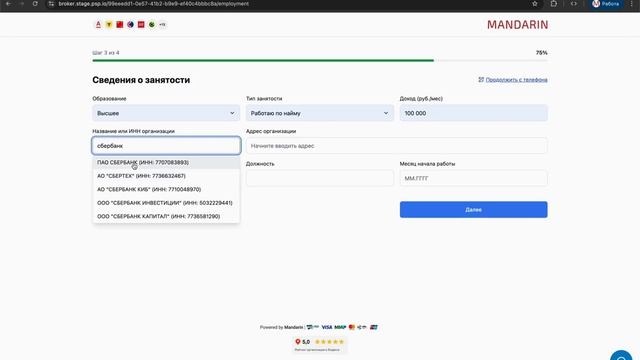Open the browser three-dot menu

point(631,4)
